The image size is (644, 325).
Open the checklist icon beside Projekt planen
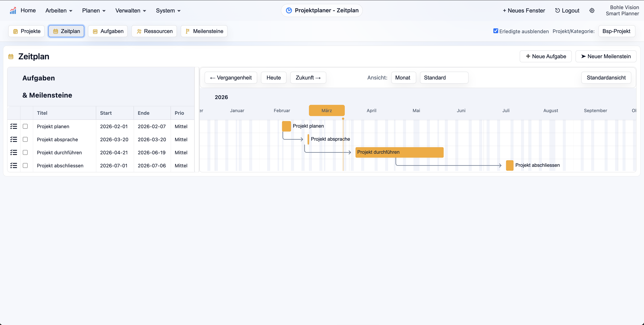coord(14,126)
